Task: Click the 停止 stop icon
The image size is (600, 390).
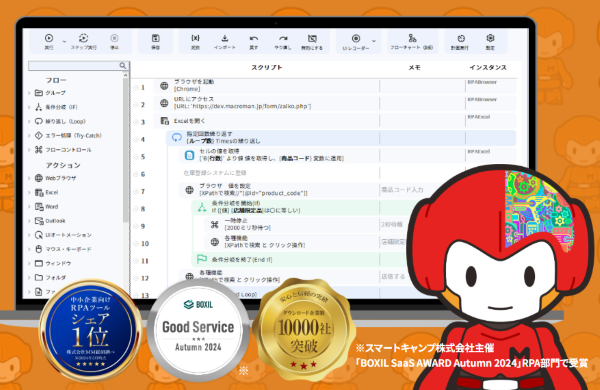Action: coord(114,38)
